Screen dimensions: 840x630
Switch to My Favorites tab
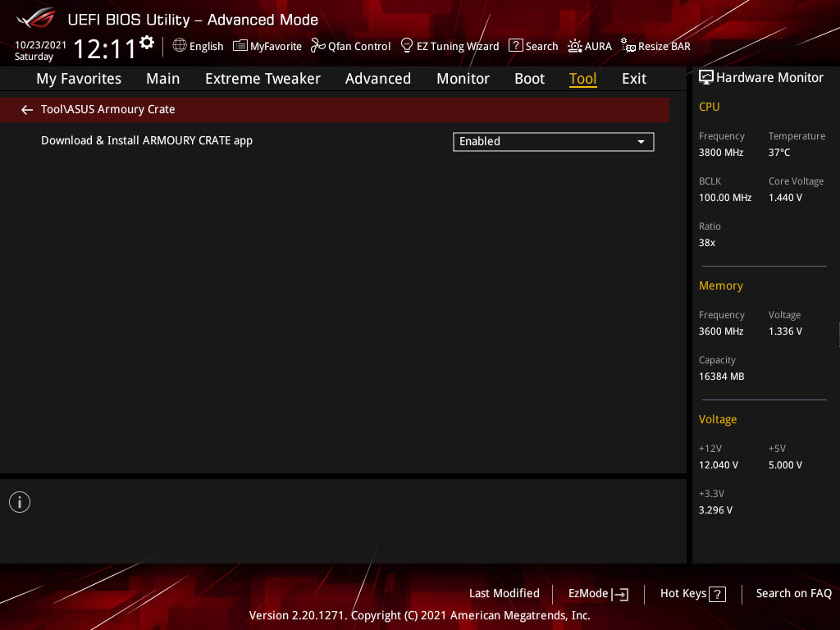79,79
